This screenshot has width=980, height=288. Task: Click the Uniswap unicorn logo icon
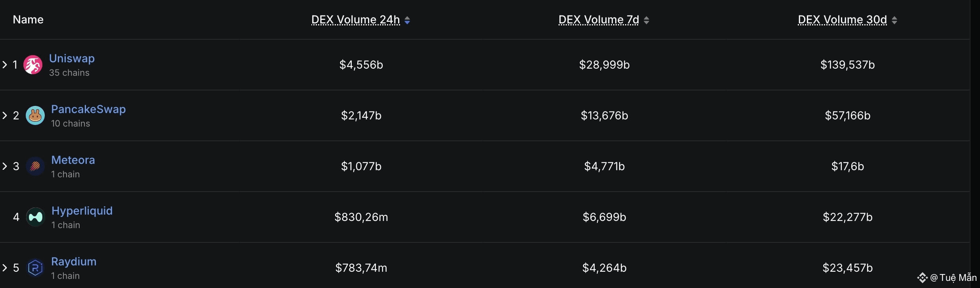click(33, 65)
